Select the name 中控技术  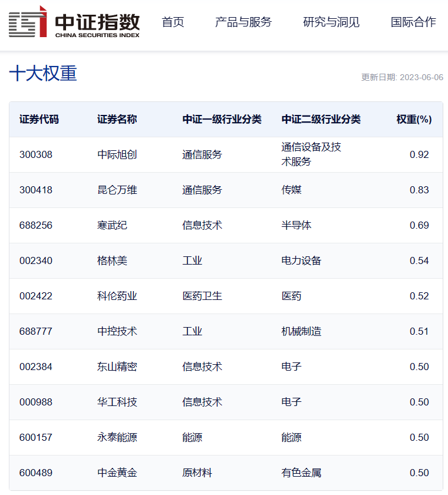[117, 331]
